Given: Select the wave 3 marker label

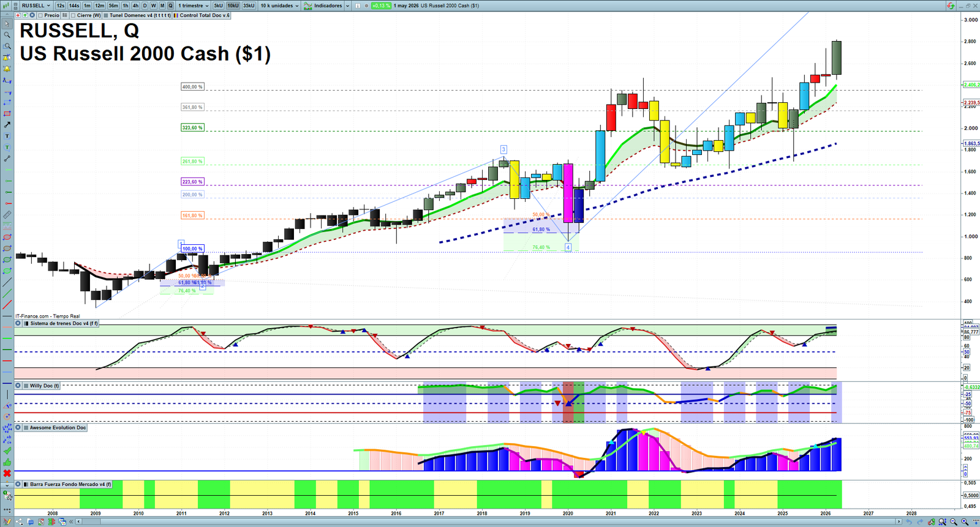Looking at the screenshot, I should pyautogui.click(x=503, y=149).
